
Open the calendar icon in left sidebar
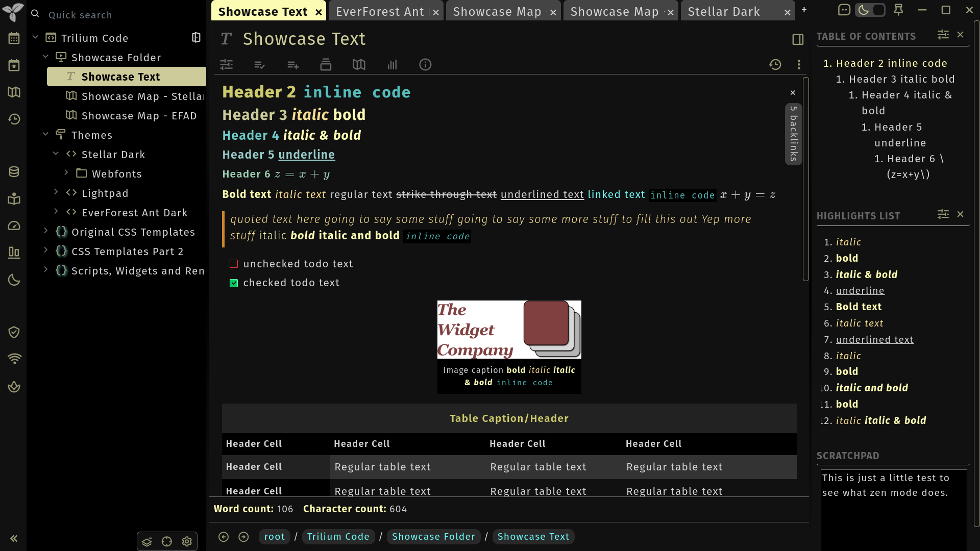(x=14, y=38)
